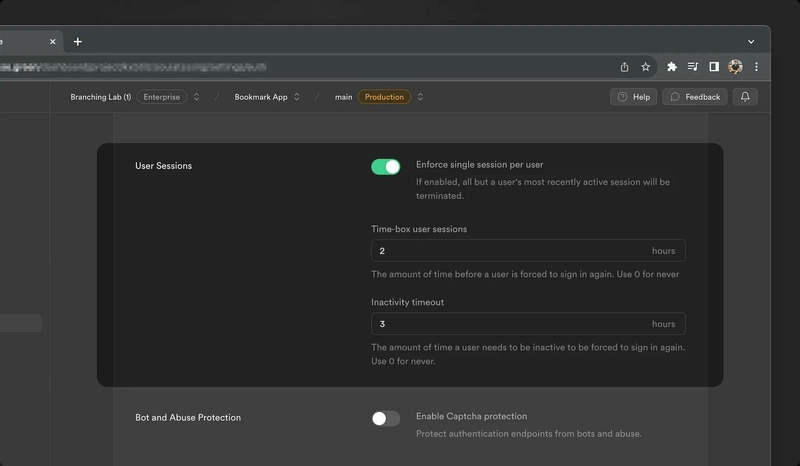Open a new browser tab
This screenshot has width=800, height=466.
(78, 42)
